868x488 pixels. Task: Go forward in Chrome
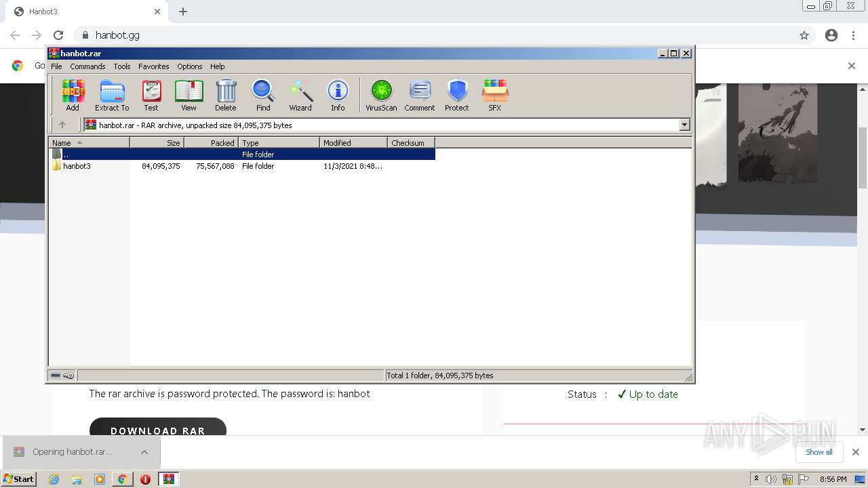tap(37, 35)
